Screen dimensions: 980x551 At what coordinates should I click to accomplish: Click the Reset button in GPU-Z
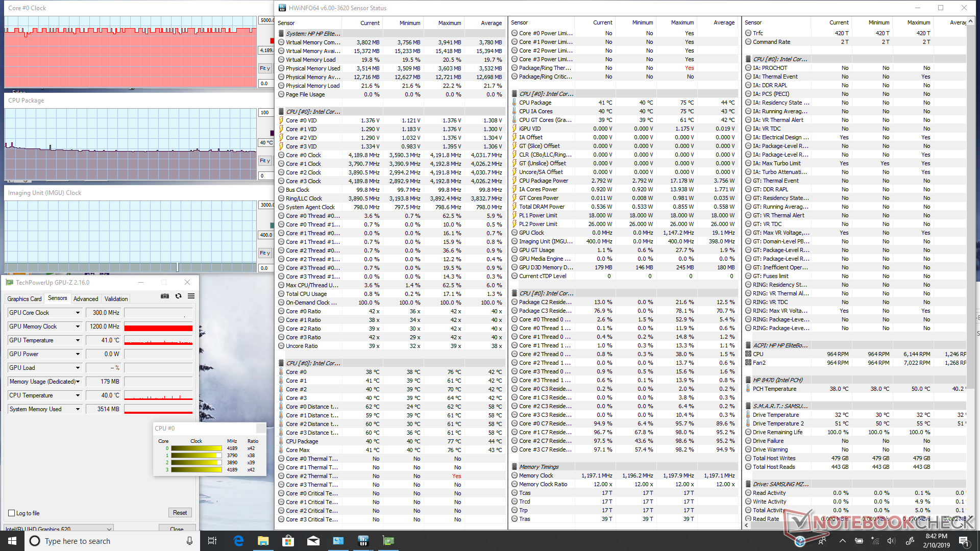(x=180, y=513)
